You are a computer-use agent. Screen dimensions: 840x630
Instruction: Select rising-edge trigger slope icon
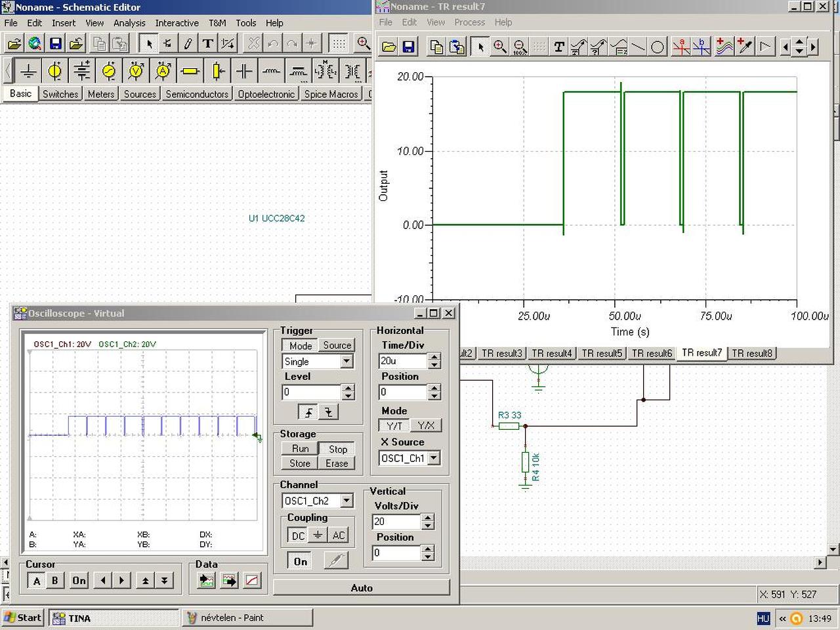point(308,412)
